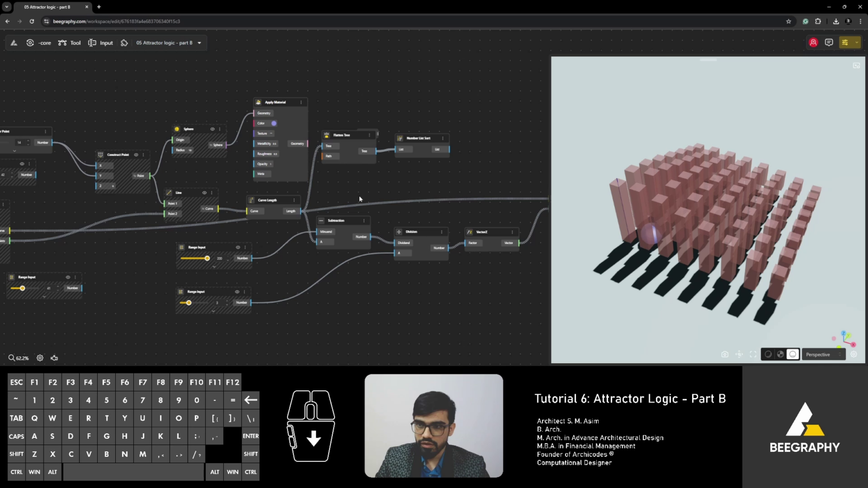Toggle visibility of the Range Input node
Screen dimensions: 868x488
pyautogui.click(x=238, y=247)
